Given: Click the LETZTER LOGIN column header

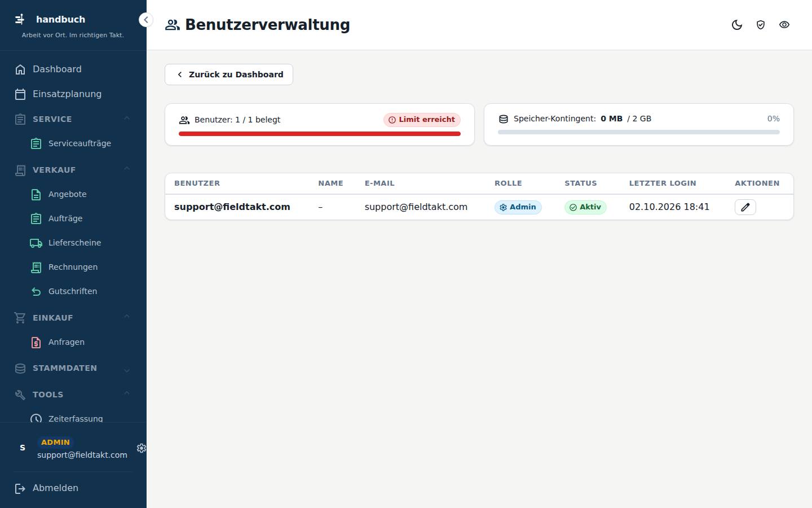Looking at the screenshot, I should (x=663, y=183).
